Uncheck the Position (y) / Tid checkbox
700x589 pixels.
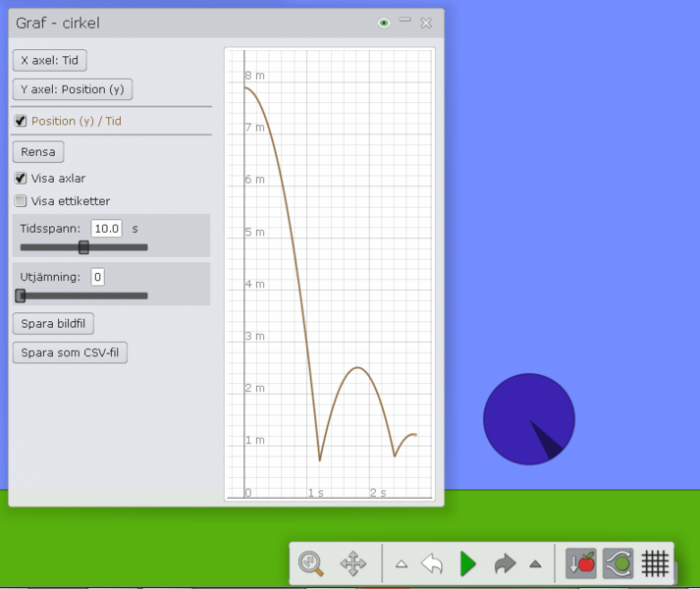pyautogui.click(x=21, y=121)
